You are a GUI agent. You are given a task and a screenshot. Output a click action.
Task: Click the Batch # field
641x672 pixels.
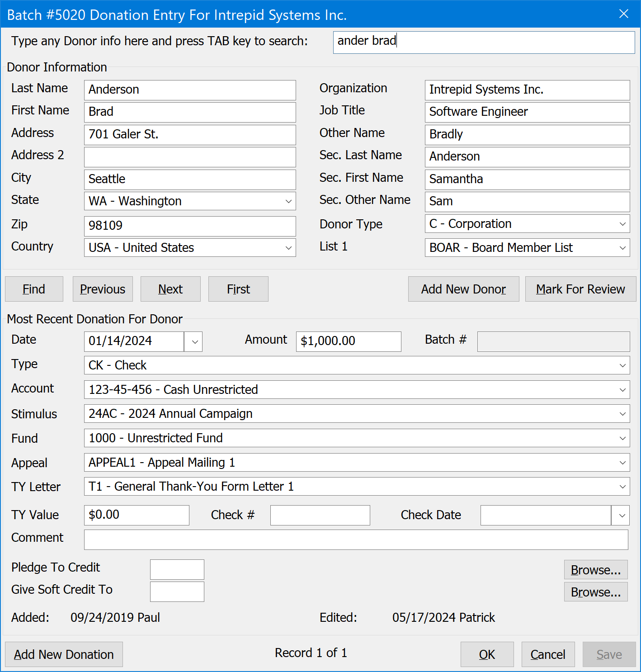553,341
